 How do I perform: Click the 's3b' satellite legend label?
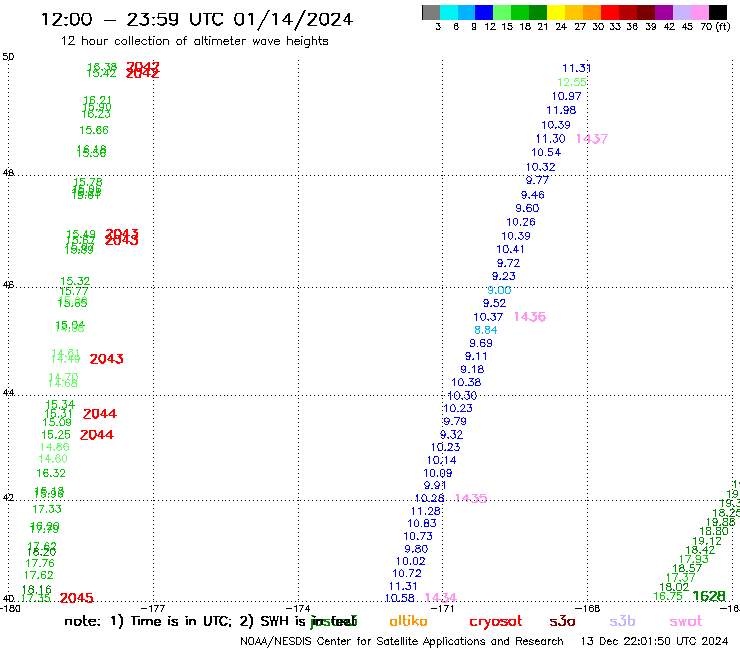pos(622,621)
